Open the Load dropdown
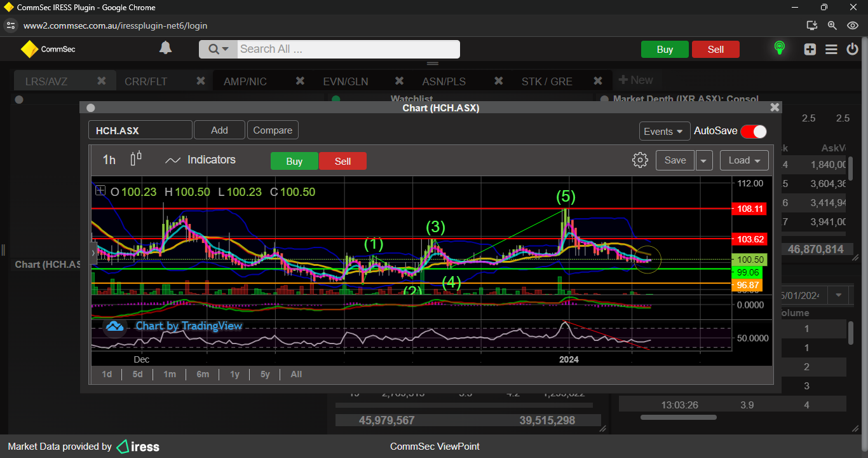Viewport: 868px width, 458px height. (744, 160)
